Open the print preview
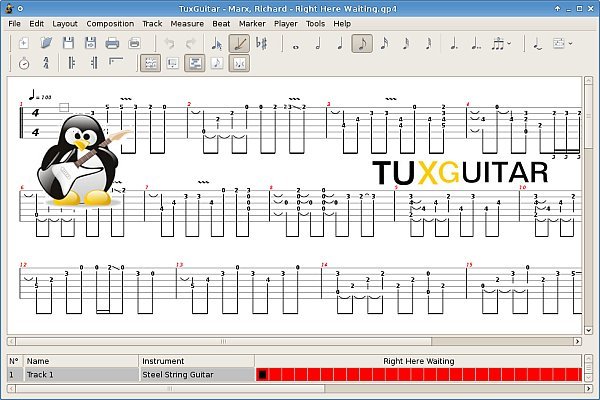The width and height of the screenshot is (600, 400). tap(134, 43)
